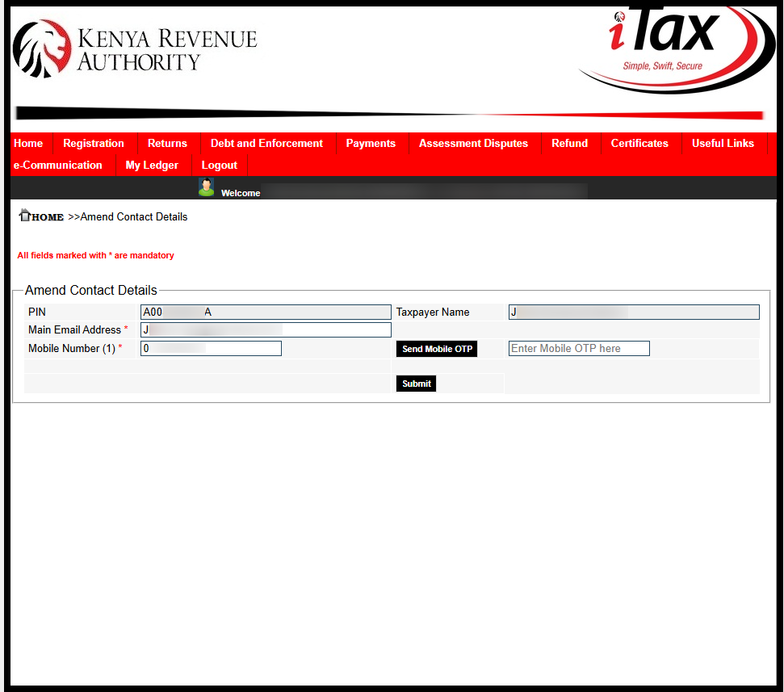Image resolution: width=784 pixels, height=692 pixels.
Task: Click the Submit button
Action: click(416, 384)
